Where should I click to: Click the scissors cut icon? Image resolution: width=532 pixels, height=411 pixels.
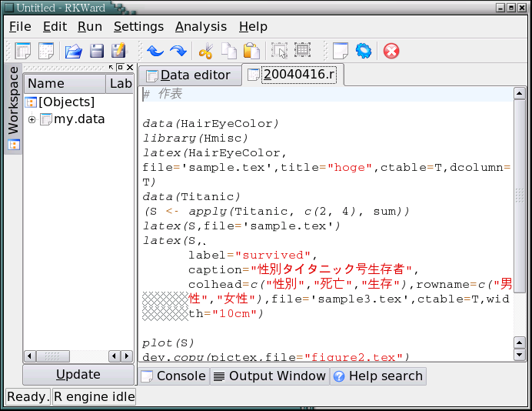(x=205, y=52)
